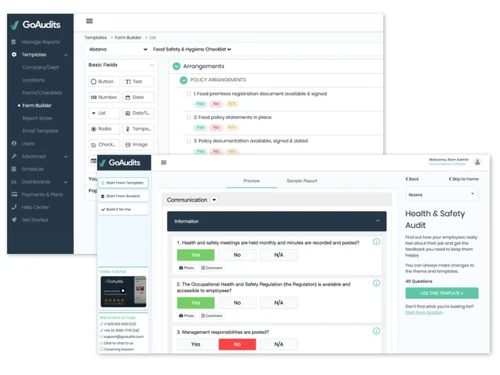Screen dimensions: 500x375
Task: Select the Number field type
Action: pos(104,97)
